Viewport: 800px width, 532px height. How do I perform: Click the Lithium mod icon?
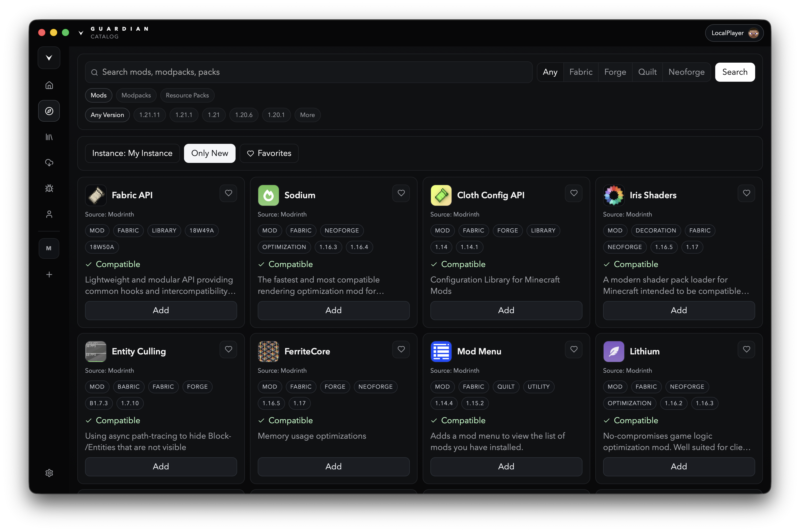coord(614,352)
